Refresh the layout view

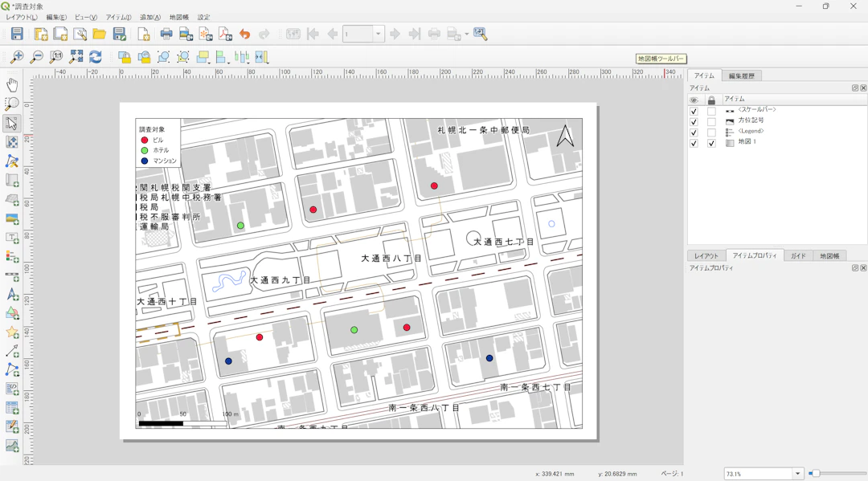click(x=95, y=56)
